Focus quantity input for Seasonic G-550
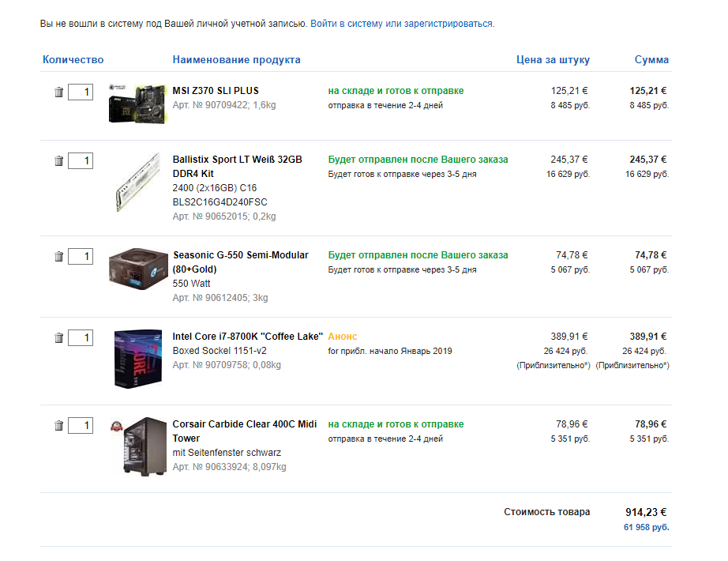 pos(81,257)
